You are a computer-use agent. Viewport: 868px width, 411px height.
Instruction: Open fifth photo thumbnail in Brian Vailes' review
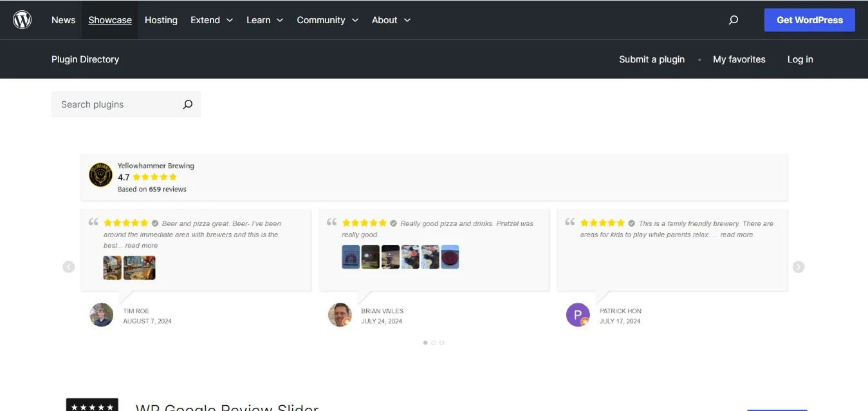click(x=430, y=257)
